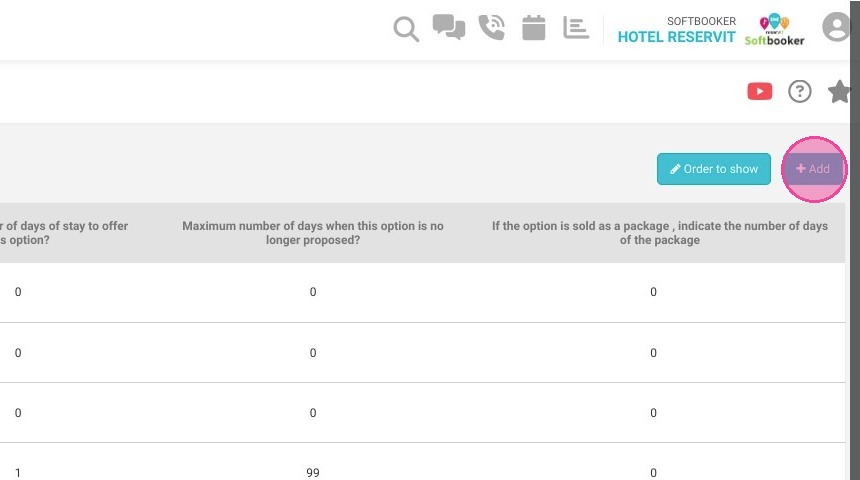This screenshot has width=860, height=480.
Task: Click the 'days of stay to offer' column header
Action: (x=64, y=233)
